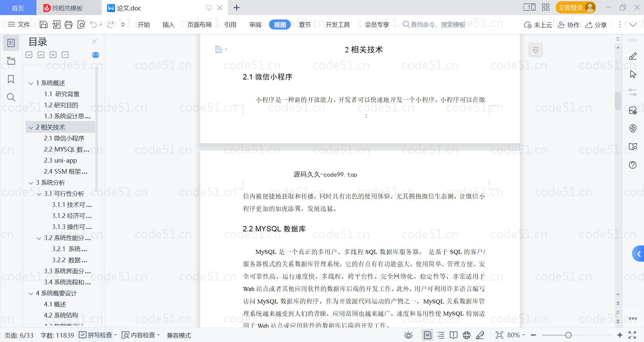Click collapse-all level icon in 目录 pane
This screenshot has width=644, height=342.
coord(41,55)
